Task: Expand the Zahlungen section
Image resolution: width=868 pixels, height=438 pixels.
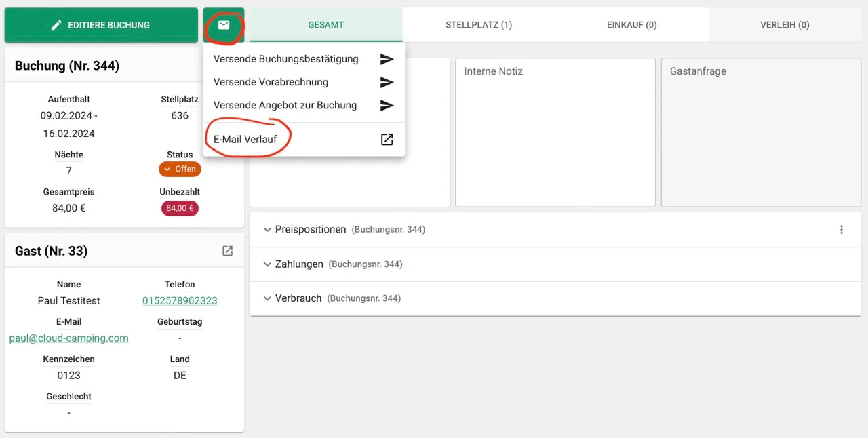Action: click(x=555, y=264)
